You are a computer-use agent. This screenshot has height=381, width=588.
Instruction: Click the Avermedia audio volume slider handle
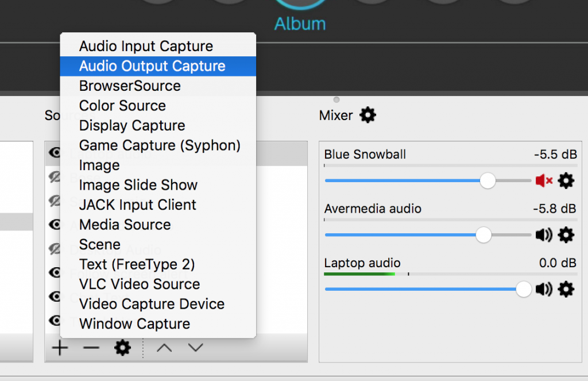point(483,235)
